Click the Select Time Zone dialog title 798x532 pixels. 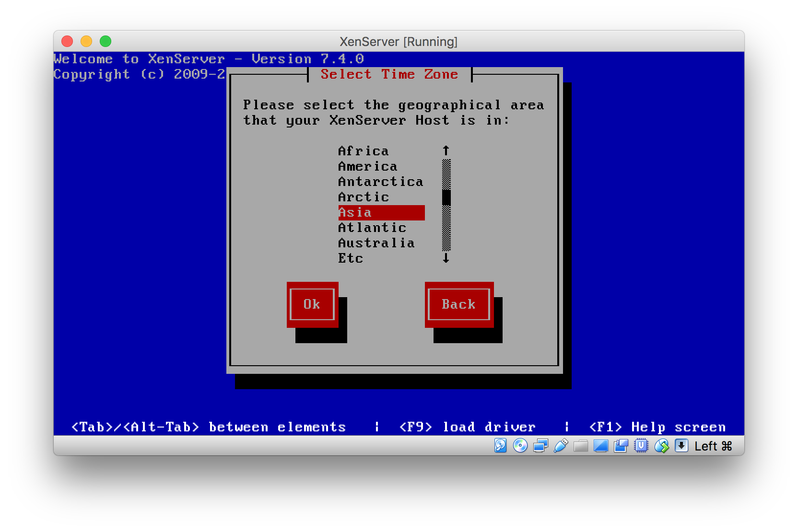click(x=389, y=74)
